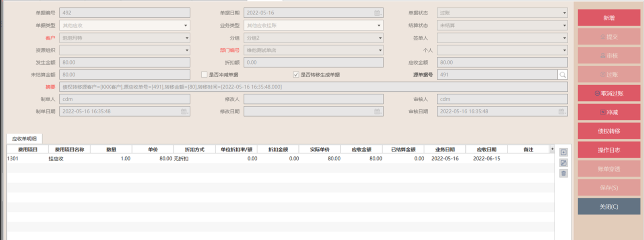
Task: Click the 新增 button
Action: (x=609, y=18)
